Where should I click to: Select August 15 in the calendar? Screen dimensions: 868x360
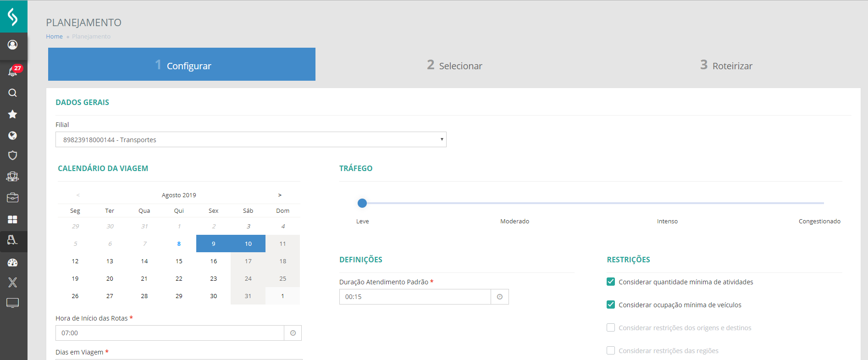(179, 261)
